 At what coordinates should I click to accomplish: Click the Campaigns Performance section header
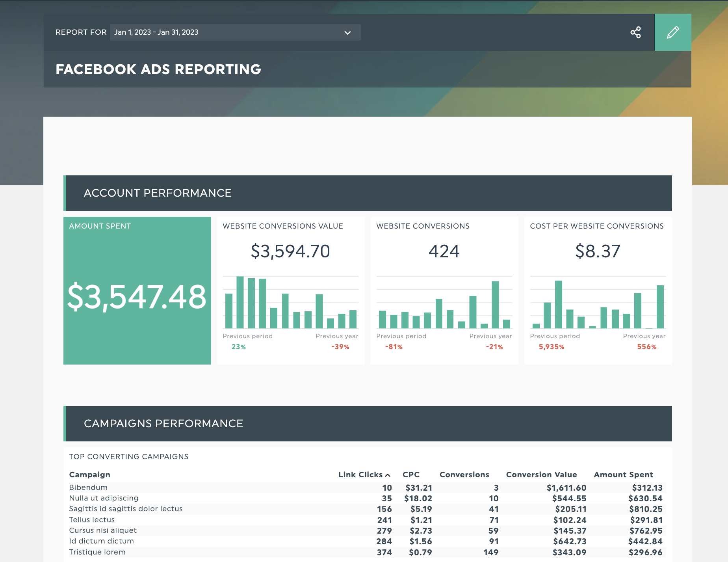point(163,424)
